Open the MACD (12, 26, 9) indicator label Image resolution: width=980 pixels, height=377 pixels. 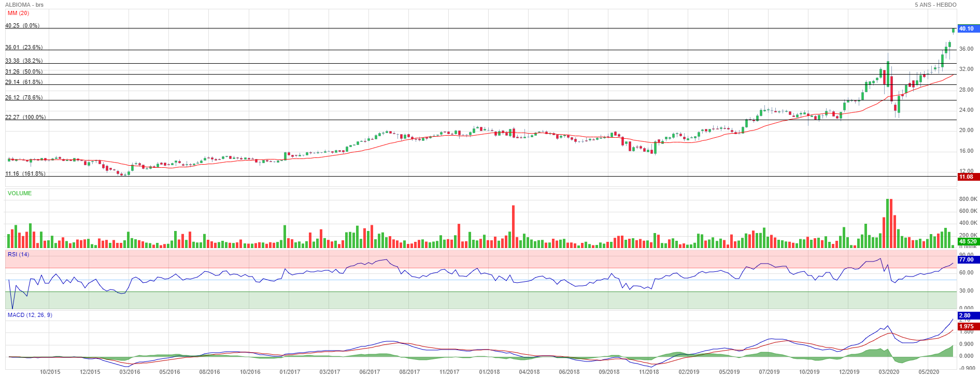coord(30,315)
